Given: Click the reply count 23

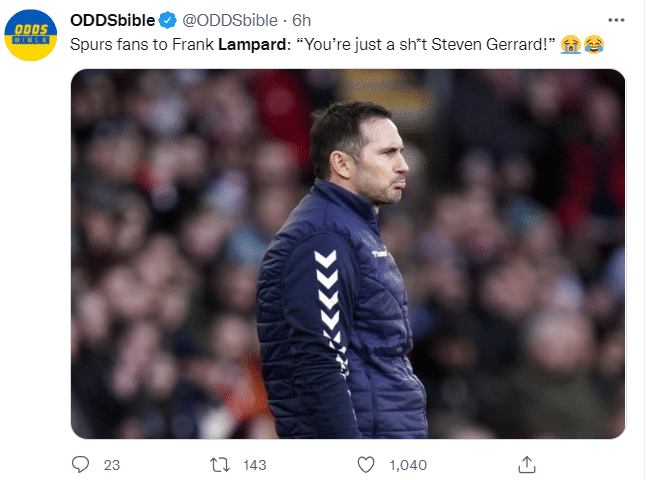Looking at the screenshot, I should pyautogui.click(x=112, y=465).
